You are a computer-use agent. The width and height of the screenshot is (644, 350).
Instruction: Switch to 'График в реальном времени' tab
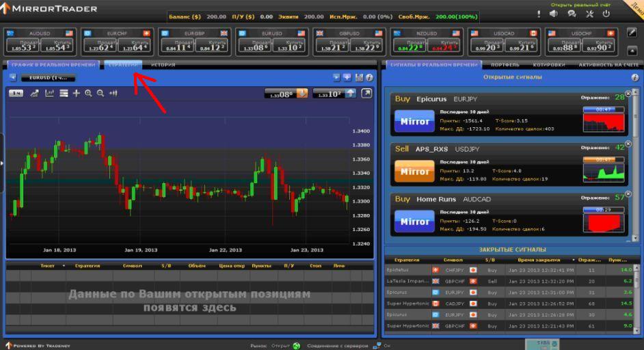53,65
